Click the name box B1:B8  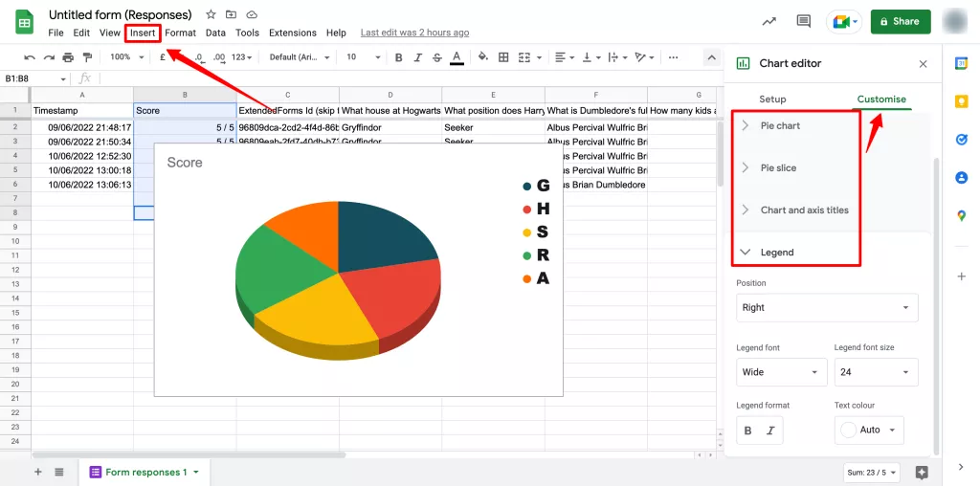pyautogui.click(x=34, y=78)
